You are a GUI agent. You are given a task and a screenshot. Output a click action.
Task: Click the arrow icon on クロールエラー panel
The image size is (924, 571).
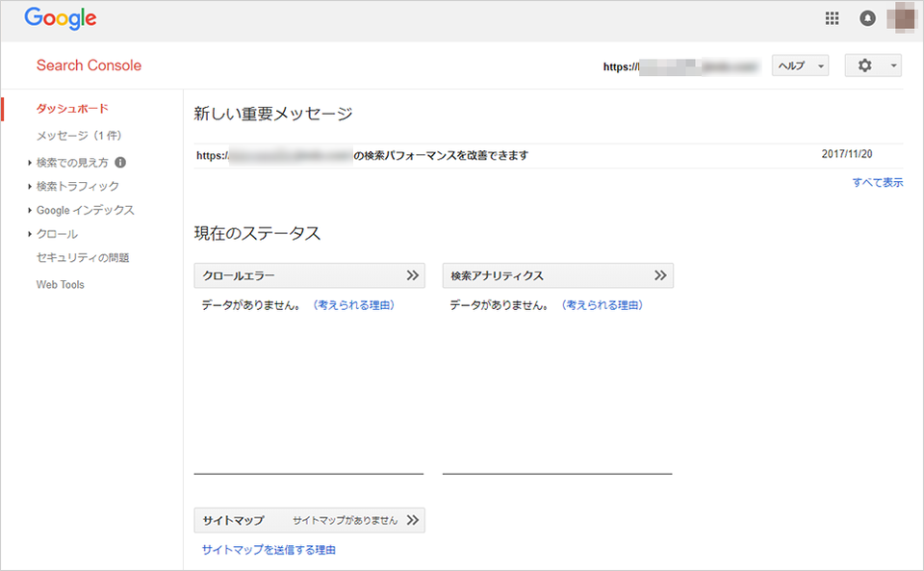click(x=413, y=275)
